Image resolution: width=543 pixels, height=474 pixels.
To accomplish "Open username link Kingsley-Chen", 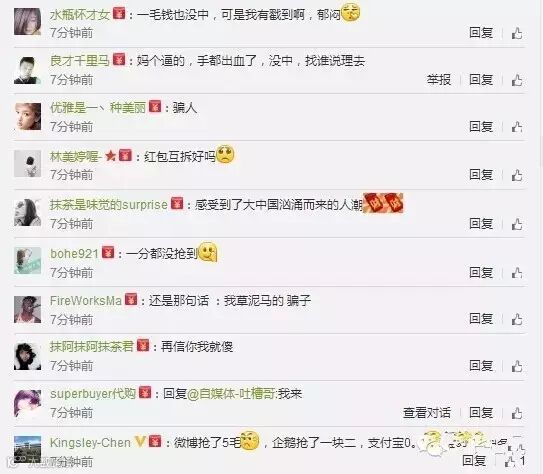I will (90, 442).
